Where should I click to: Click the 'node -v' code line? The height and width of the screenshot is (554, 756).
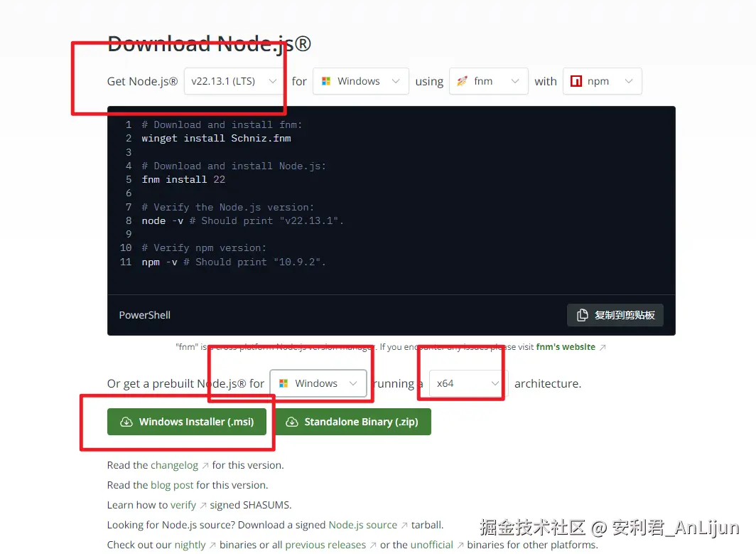242,221
